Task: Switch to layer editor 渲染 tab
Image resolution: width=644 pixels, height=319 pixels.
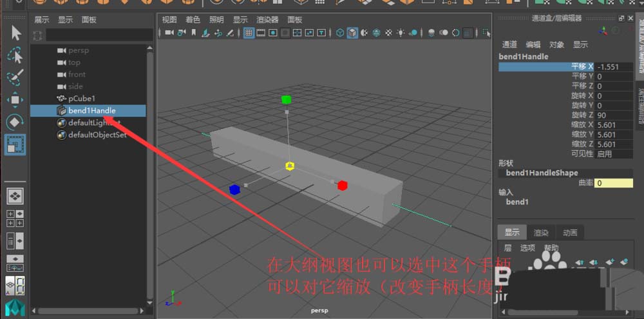Action: (x=541, y=233)
